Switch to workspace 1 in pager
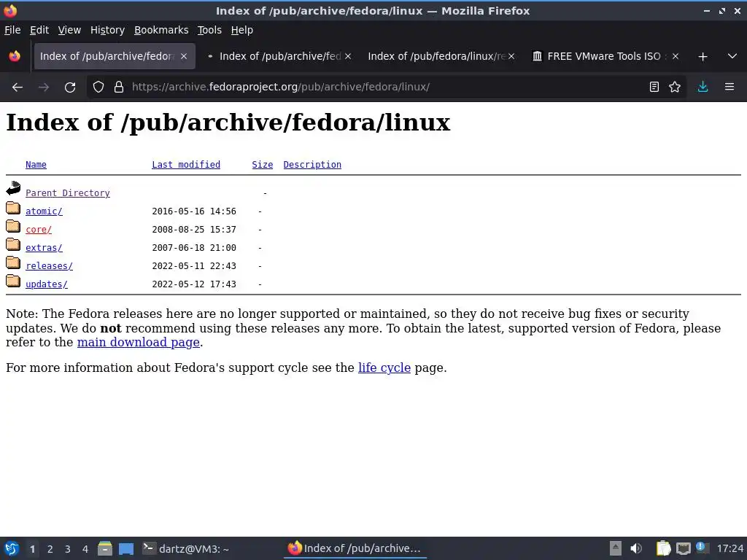Image resolution: width=747 pixels, height=560 pixels. coord(32,549)
